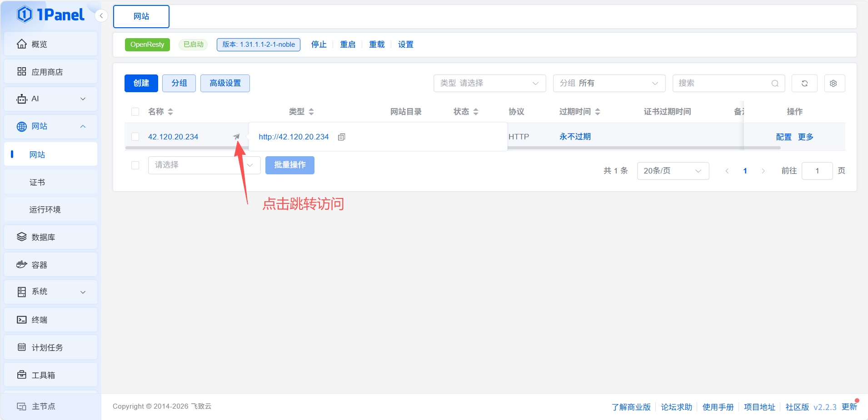Select the 网站 tab at top
Image resolution: width=868 pixels, height=420 pixels.
(141, 16)
